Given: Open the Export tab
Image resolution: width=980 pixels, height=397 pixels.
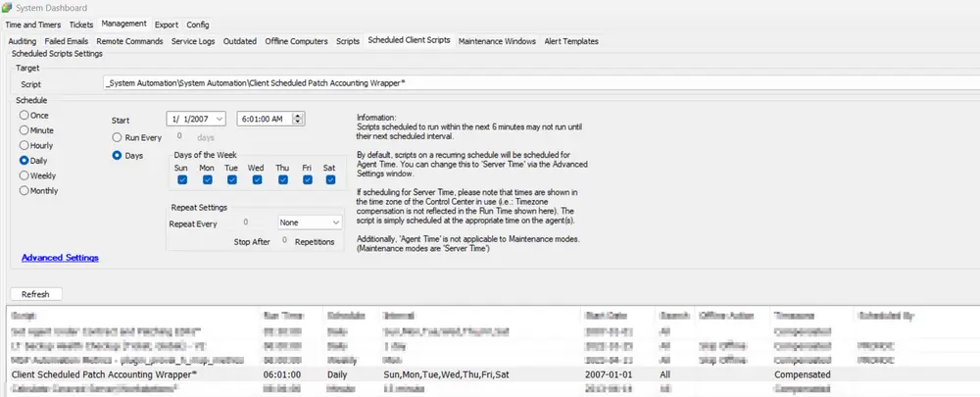Looking at the screenshot, I should pos(167,25).
